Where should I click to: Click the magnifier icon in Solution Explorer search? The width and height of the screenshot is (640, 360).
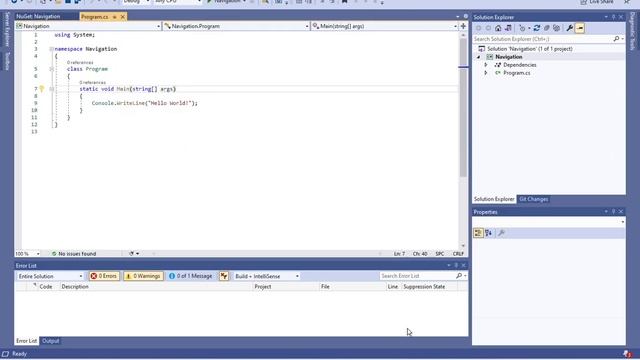click(x=616, y=39)
